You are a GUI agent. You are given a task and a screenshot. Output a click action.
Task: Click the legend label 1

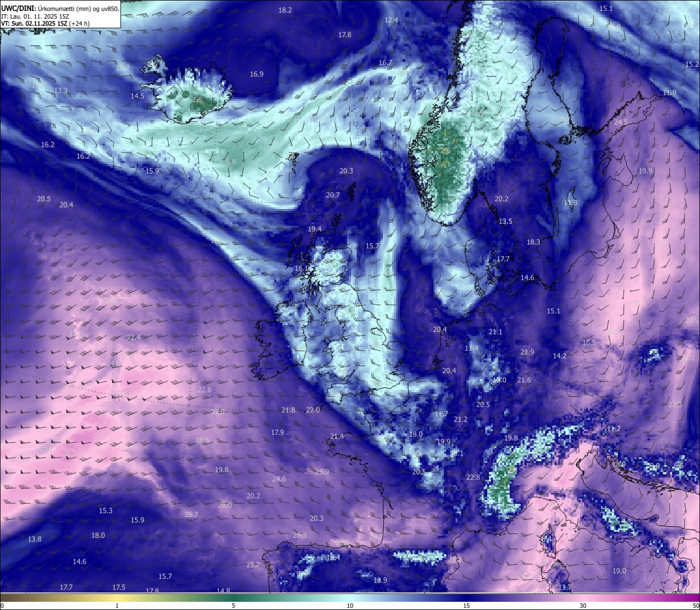[x=117, y=606]
